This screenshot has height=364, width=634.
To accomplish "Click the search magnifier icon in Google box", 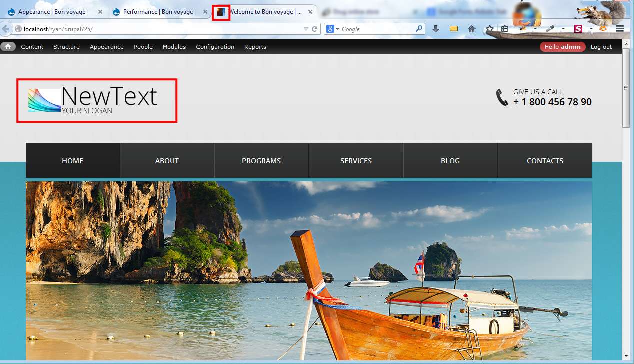I will pos(419,29).
